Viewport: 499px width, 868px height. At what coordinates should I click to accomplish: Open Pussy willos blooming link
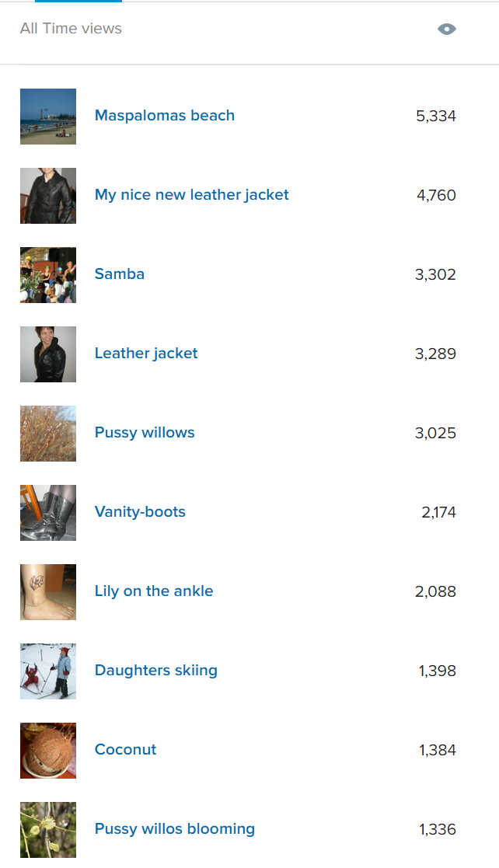click(175, 829)
